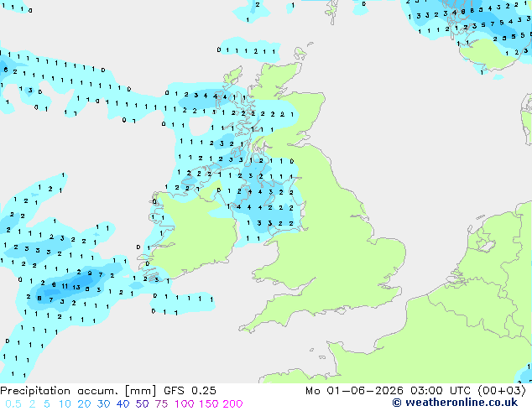
Task: Click the 150 legend value
Action: pyautogui.click(x=208, y=404)
